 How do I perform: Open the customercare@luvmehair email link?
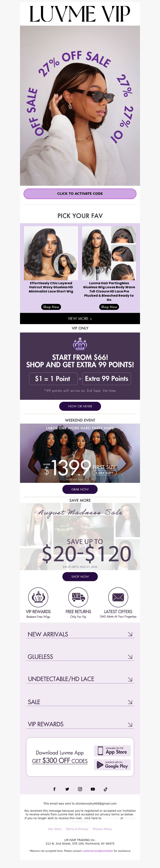[x=98, y=851]
